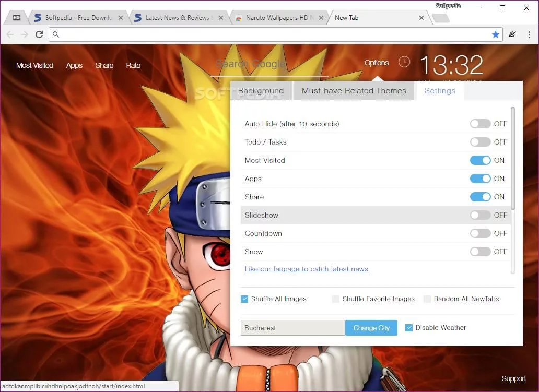Switch to the Background tab
This screenshot has height=392, width=539.
[261, 91]
